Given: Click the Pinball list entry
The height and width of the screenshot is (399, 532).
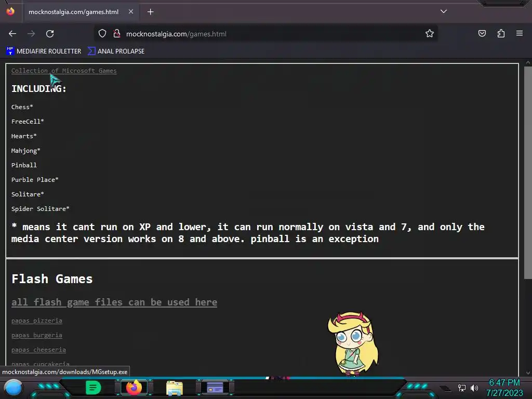Looking at the screenshot, I should coord(24,165).
